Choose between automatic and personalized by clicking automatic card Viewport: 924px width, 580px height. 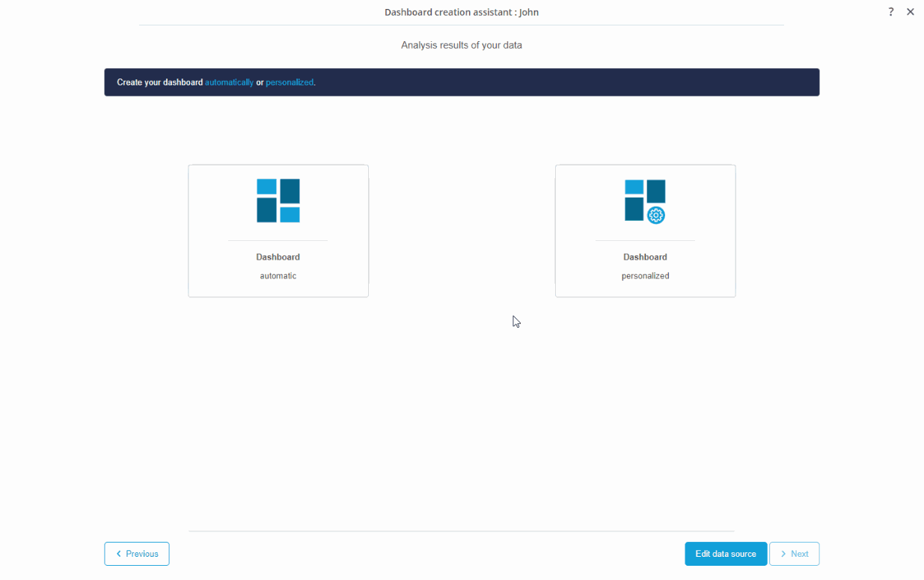[x=278, y=231]
